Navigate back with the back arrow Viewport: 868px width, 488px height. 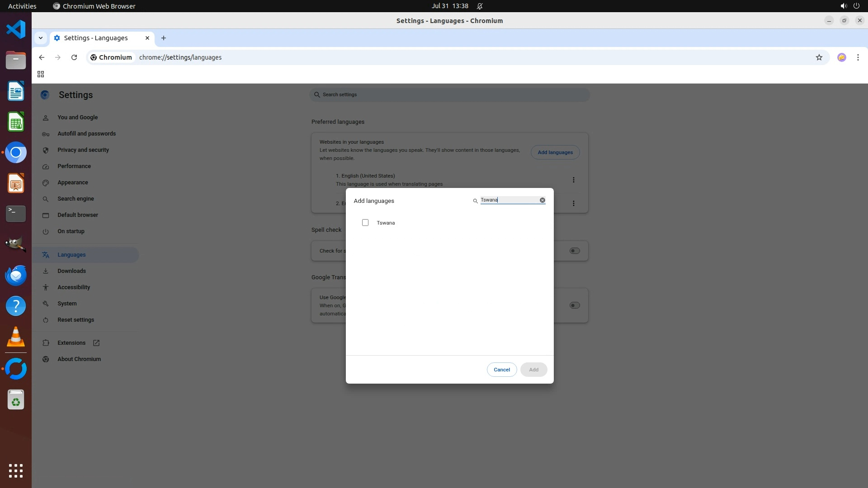click(x=42, y=57)
